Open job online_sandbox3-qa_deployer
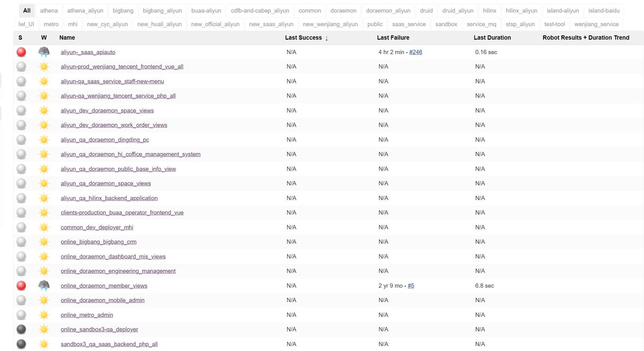The height and width of the screenshot is (351, 644). [x=99, y=329]
